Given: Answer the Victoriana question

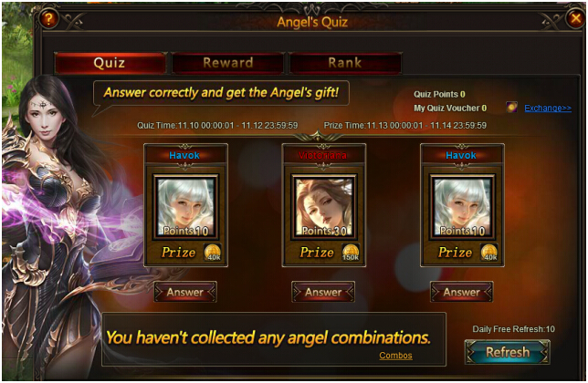Looking at the screenshot, I should pyautogui.click(x=323, y=292).
